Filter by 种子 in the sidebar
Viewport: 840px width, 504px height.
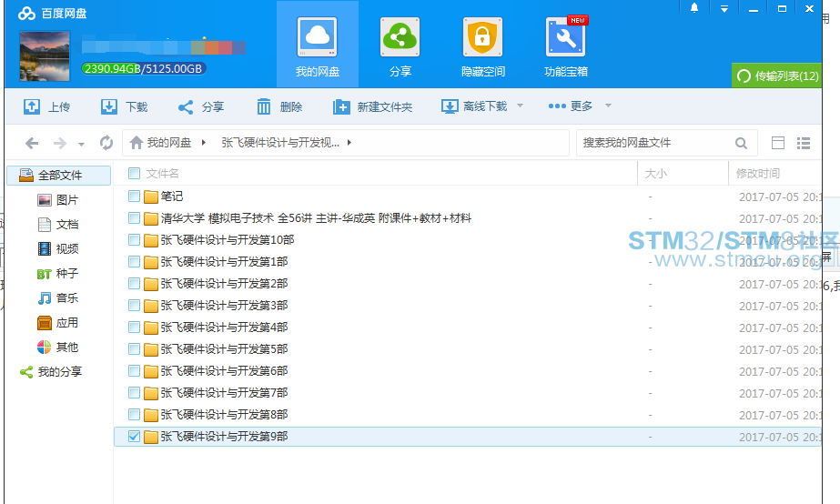pyautogui.click(x=58, y=274)
